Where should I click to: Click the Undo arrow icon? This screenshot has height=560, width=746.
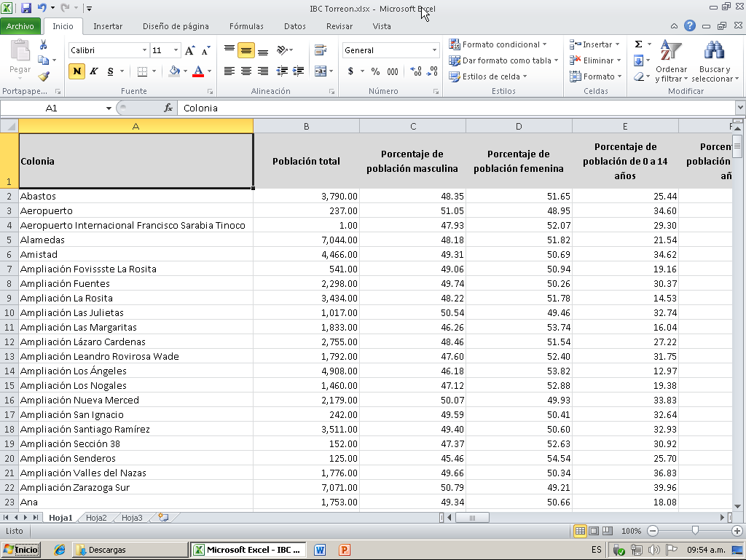tap(42, 7)
